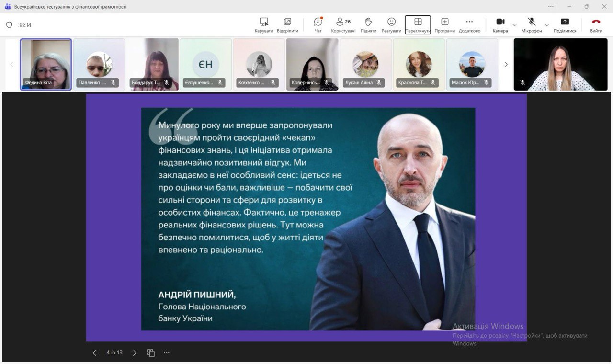The height and width of the screenshot is (364, 613).
Task: Open the Переглянути view menu
Action: tap(418, 24)
